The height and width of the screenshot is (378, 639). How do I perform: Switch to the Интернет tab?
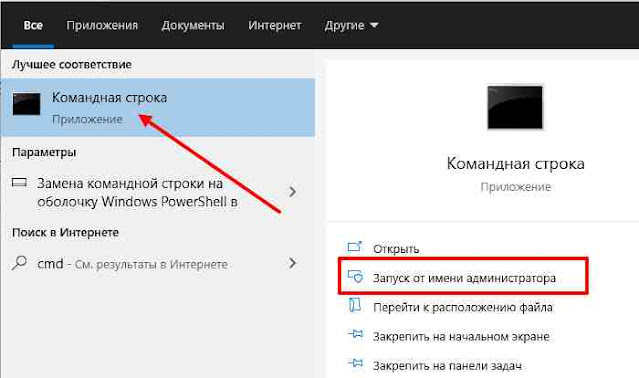[x=275, y=26]
